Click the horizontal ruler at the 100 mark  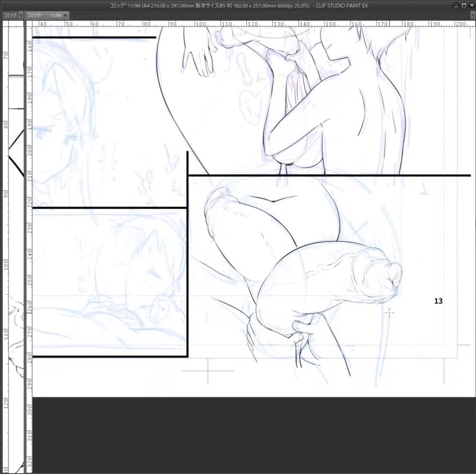[200, 24]
